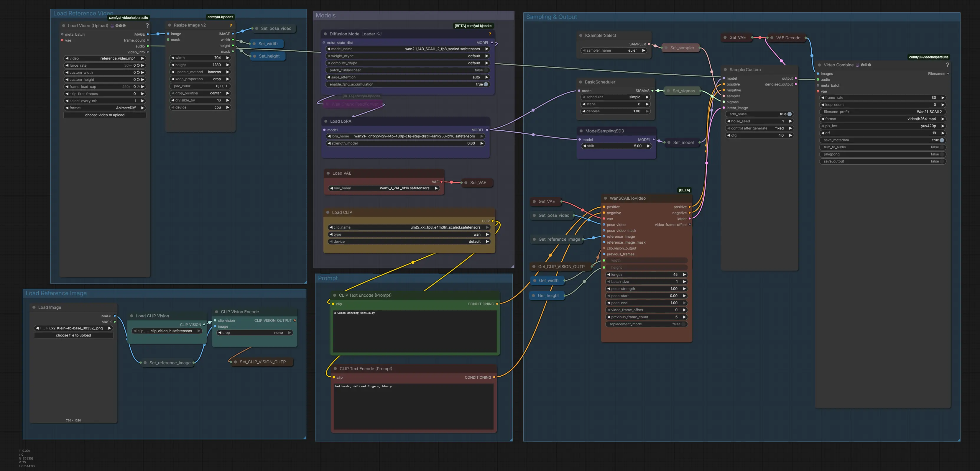Click the SamplerCustom node collapse dot
This screenshot has width=980, height=471.
[725, 70]
